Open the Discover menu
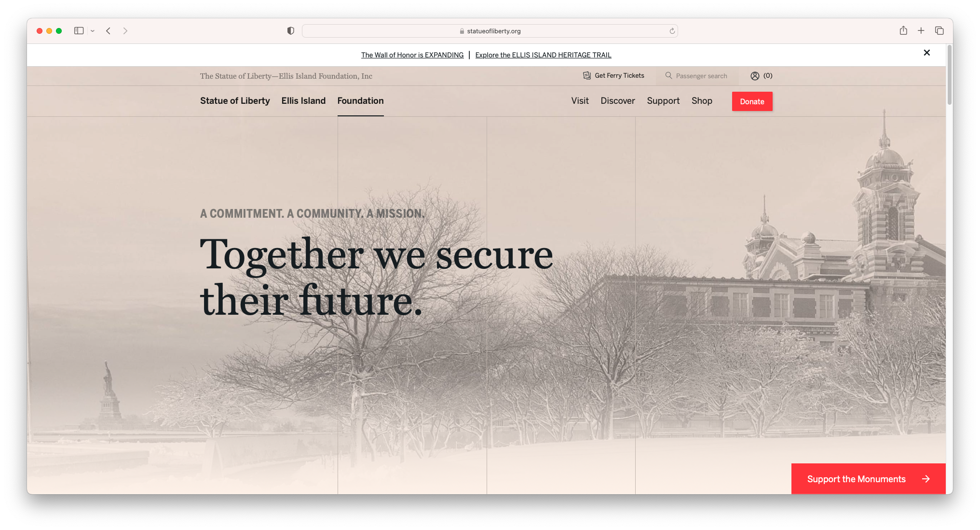The height and width of the screenshot is (530, 980). tap(618, 101)
